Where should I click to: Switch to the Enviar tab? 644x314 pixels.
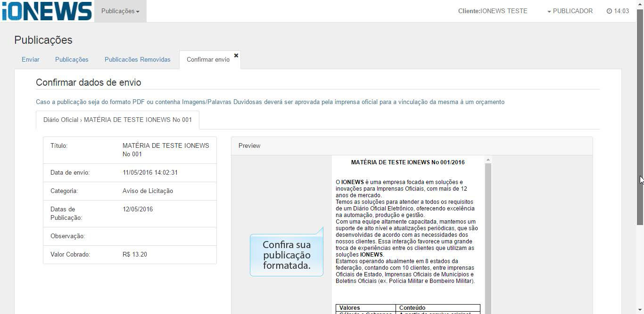[31, 59]
